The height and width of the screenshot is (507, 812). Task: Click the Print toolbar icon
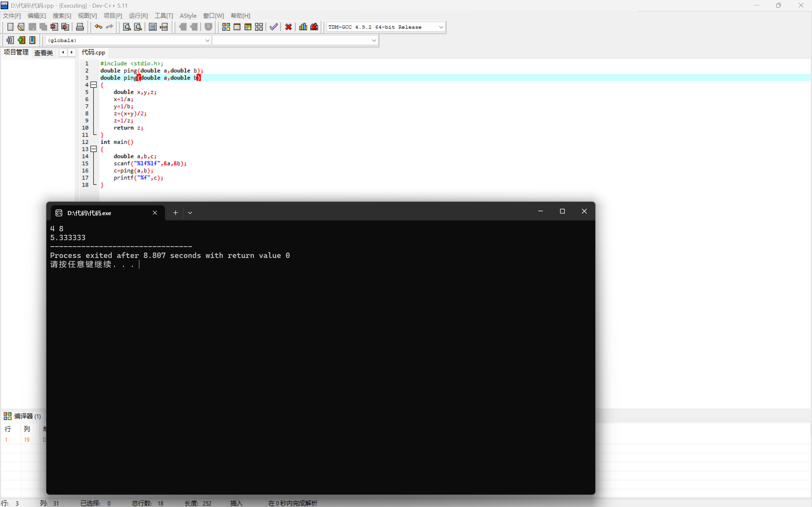point(80,27)
